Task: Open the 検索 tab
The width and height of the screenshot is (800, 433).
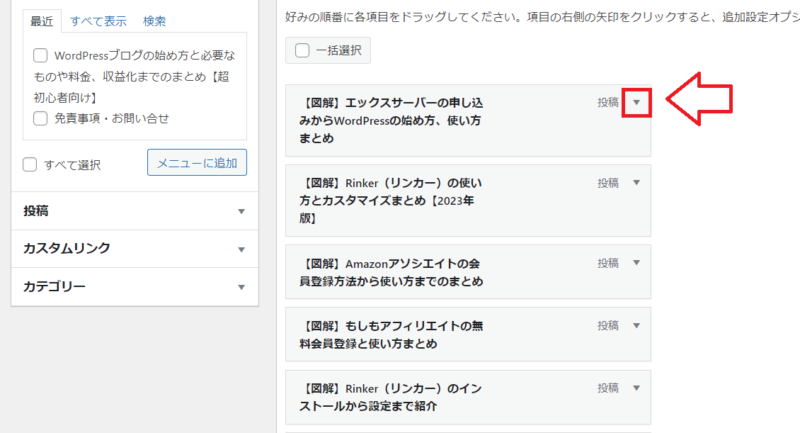Action: [x=154, y=21]
